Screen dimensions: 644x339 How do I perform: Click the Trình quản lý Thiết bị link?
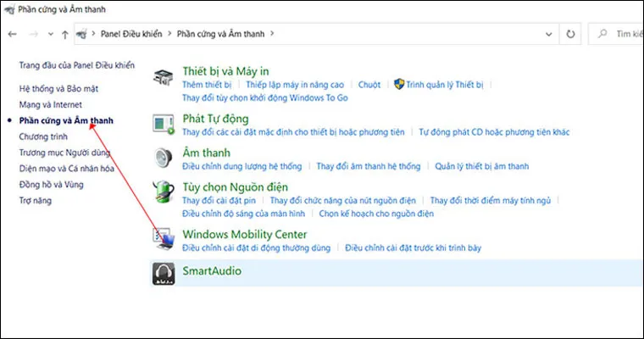coord(444,86)
